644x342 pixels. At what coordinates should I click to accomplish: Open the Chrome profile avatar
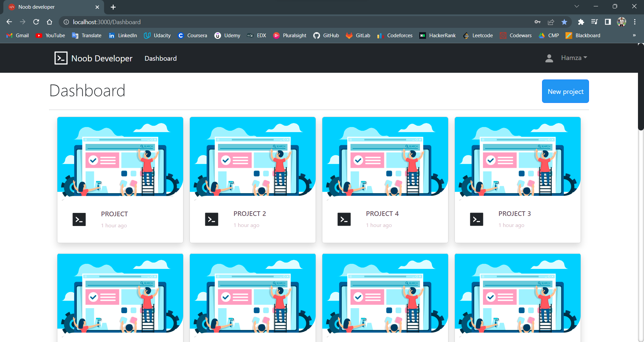pyautogui.click(x=622, y=22)
